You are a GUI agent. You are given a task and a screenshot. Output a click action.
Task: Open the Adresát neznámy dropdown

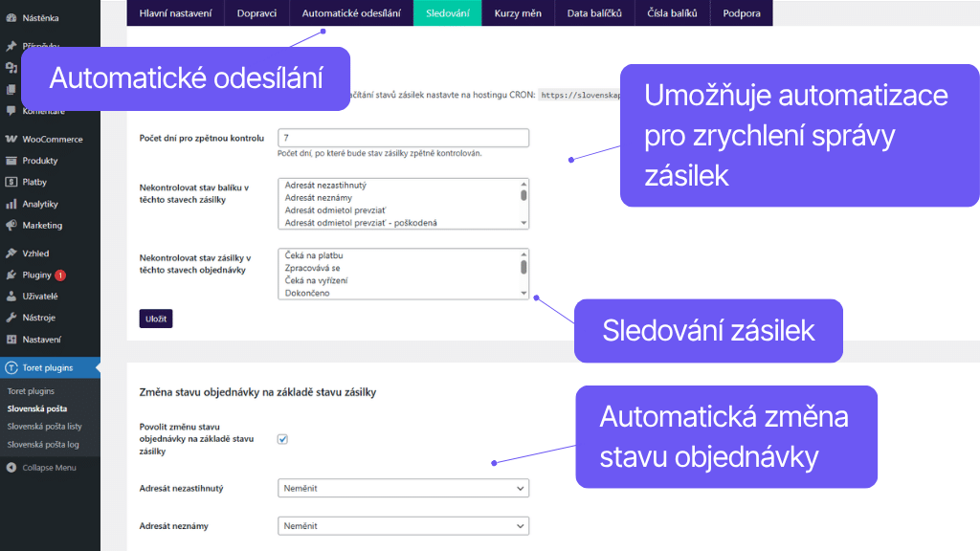402,525
